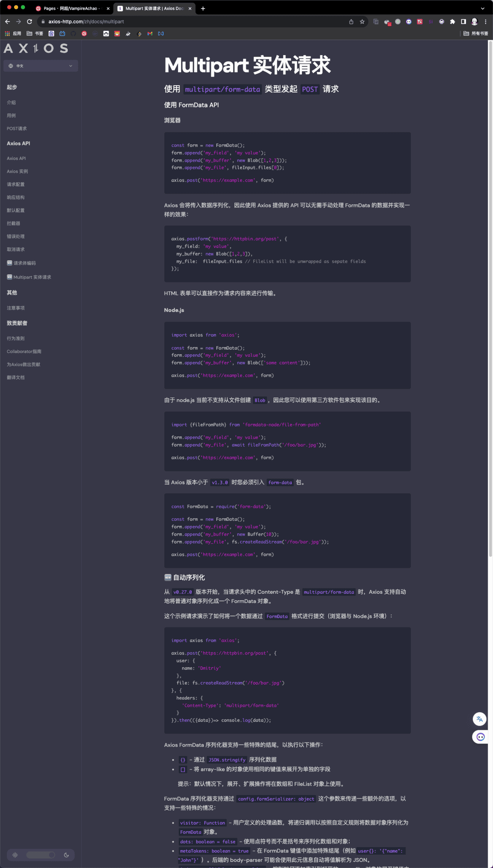Toggle the dark/light theme switch
Viewport: 493px width, 868px height.
41,855
